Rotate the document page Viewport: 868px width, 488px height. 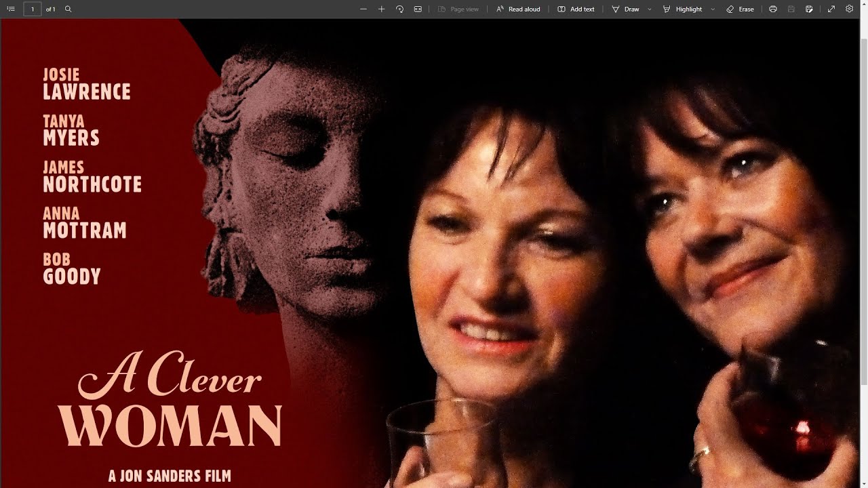click(x=399, y=9)
